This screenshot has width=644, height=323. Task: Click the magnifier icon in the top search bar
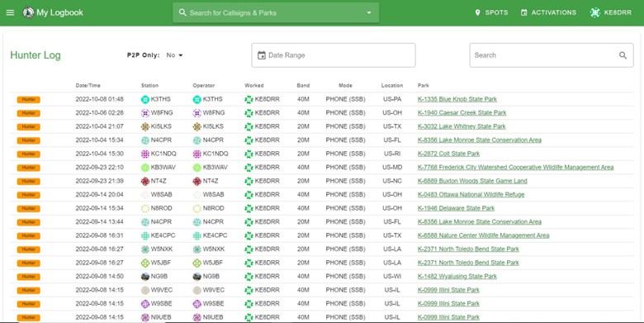tap(182, 12)
